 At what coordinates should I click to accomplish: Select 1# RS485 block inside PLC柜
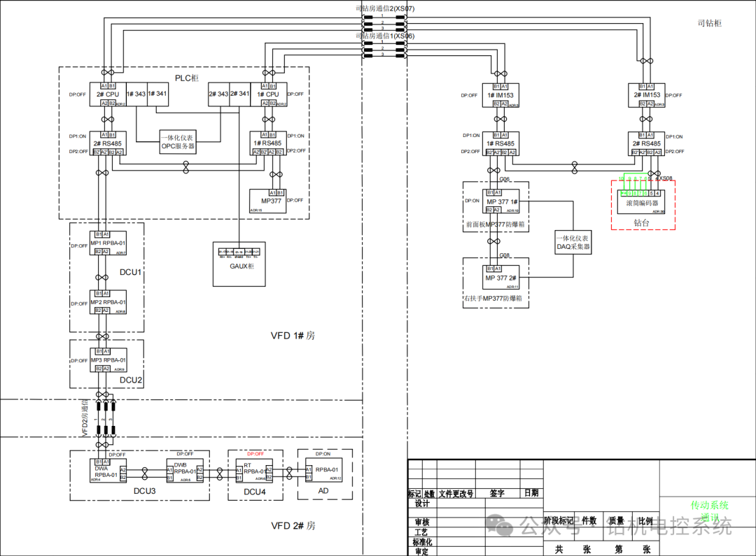267,143
